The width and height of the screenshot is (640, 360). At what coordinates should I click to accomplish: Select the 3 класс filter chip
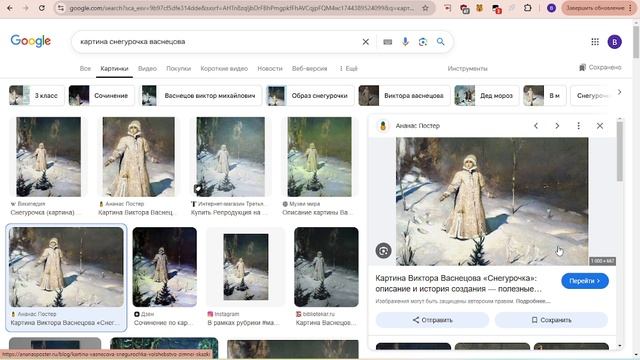pos(37,96)
